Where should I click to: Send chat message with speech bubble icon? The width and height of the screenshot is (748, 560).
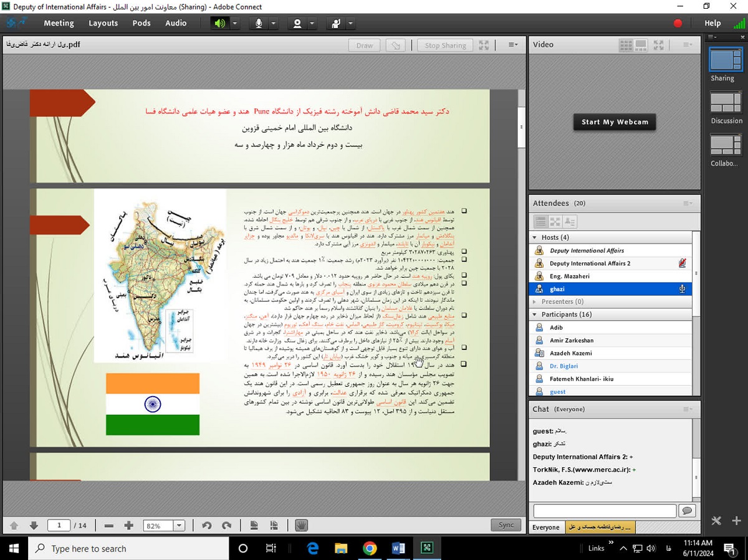tap(687, 511)
